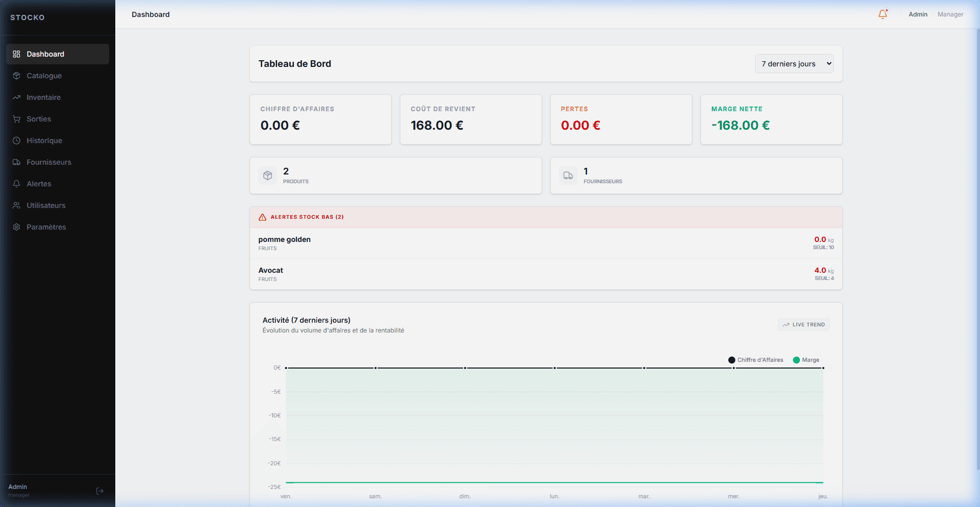Open the Dashboard menu item
Screen dimensions: 980x507
pyautogui.click(x=58, y=54)
